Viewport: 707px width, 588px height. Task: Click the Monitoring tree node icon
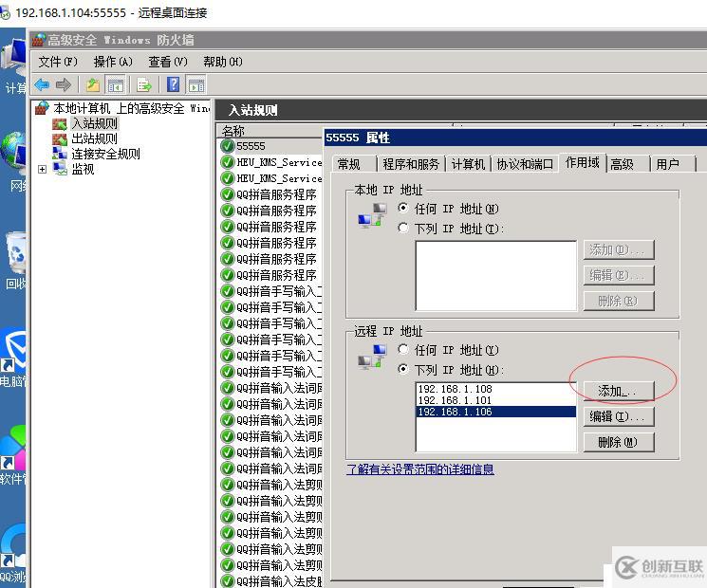coord(60,169)
